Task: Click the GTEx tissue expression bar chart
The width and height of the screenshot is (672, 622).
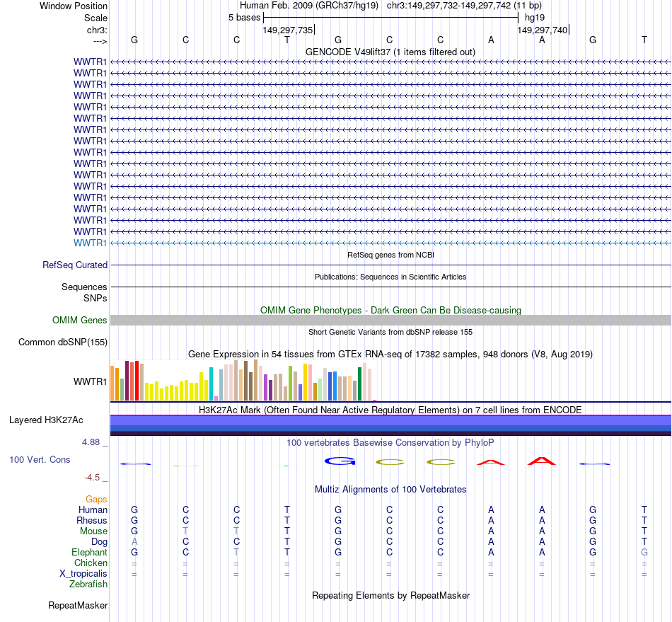Action: pos(243,380)
